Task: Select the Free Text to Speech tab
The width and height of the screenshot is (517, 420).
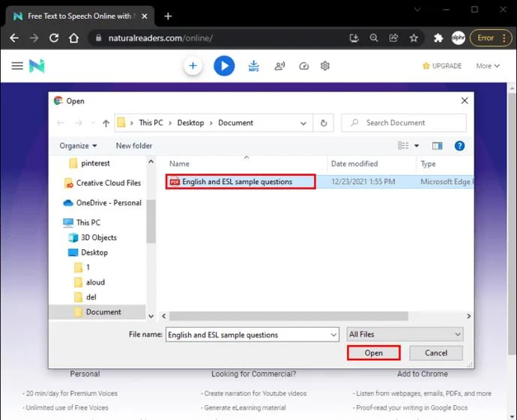Action: (x=79, y=16)
